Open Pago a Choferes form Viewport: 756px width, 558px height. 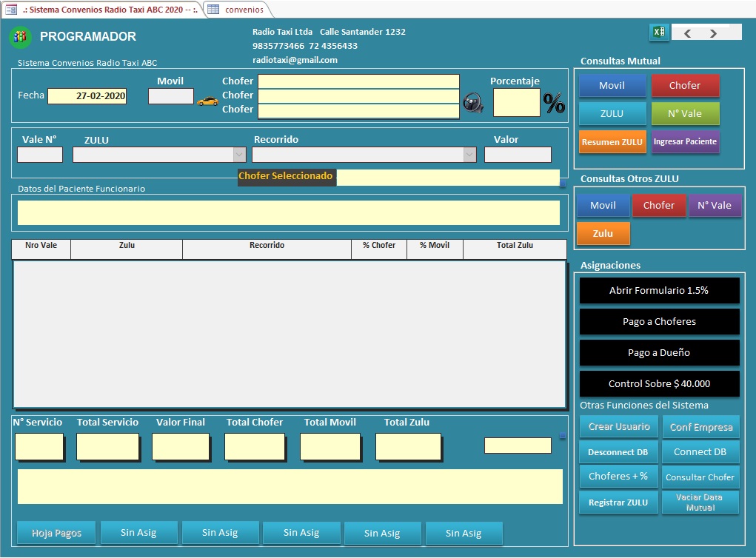coord(659,322)
